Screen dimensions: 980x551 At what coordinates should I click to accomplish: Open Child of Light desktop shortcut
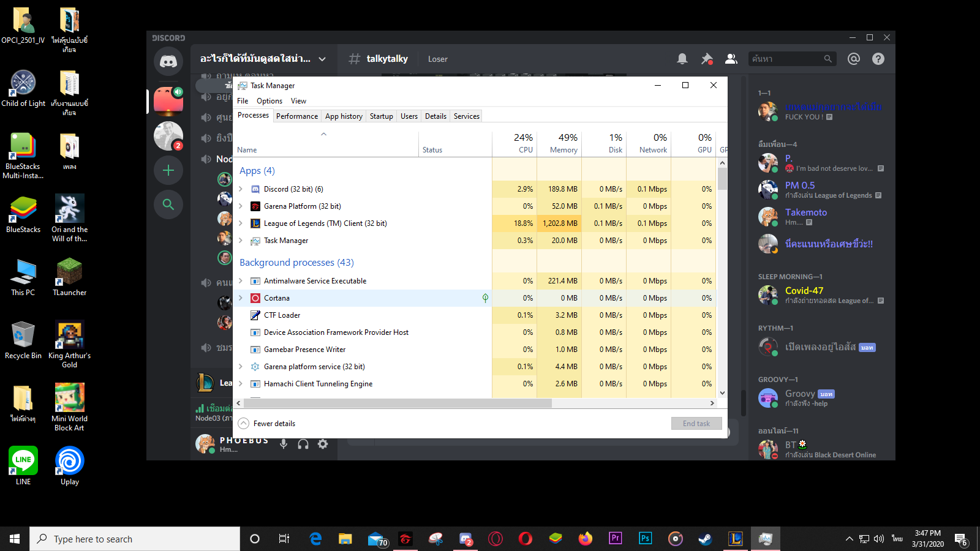pos(23,89)
